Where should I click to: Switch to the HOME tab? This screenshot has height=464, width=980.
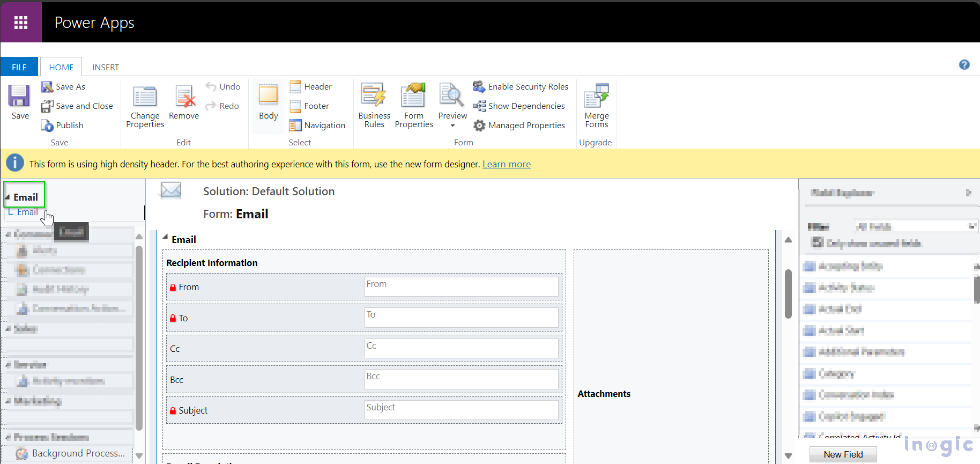pyautogui.click(x=61, y=67)
